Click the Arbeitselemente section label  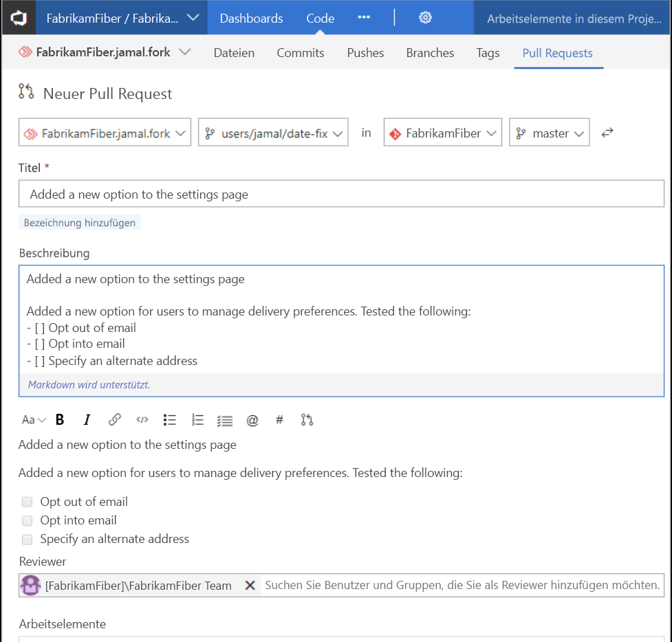(x=62, y=624)
